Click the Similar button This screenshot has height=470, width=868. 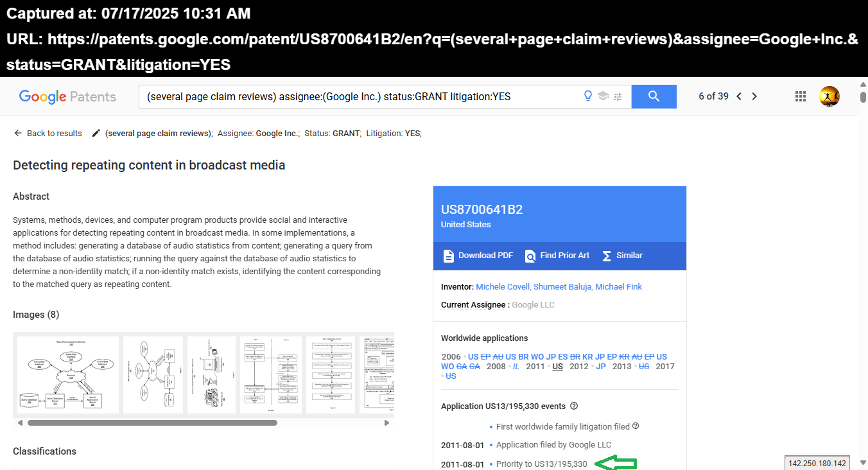pyautogui.click(x=621, y=256)
